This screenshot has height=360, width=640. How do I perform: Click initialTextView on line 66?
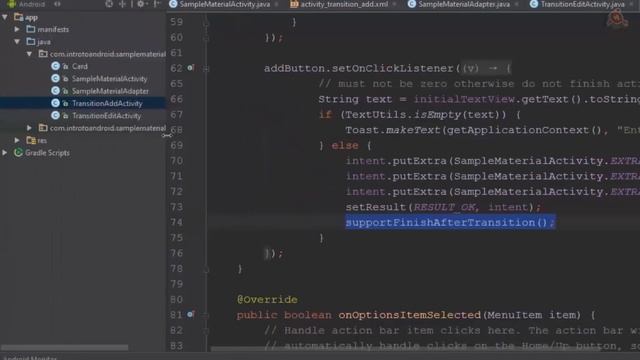(464, 99)
